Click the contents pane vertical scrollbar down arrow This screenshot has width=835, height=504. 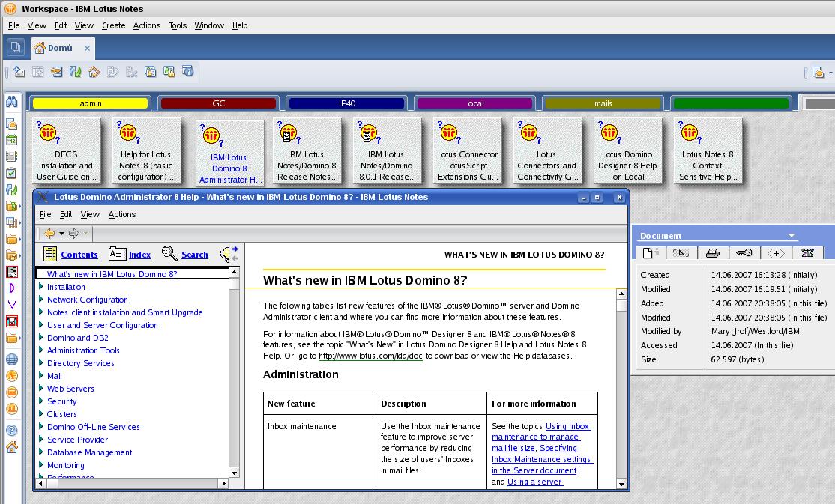[x=234, y=473]
